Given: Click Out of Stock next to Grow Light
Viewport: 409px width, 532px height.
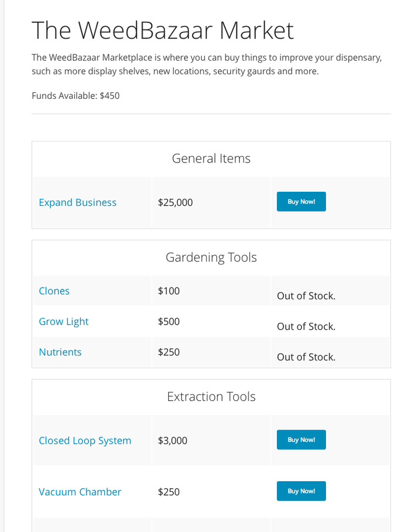Looking at the screenshot, I should [306, 326].
